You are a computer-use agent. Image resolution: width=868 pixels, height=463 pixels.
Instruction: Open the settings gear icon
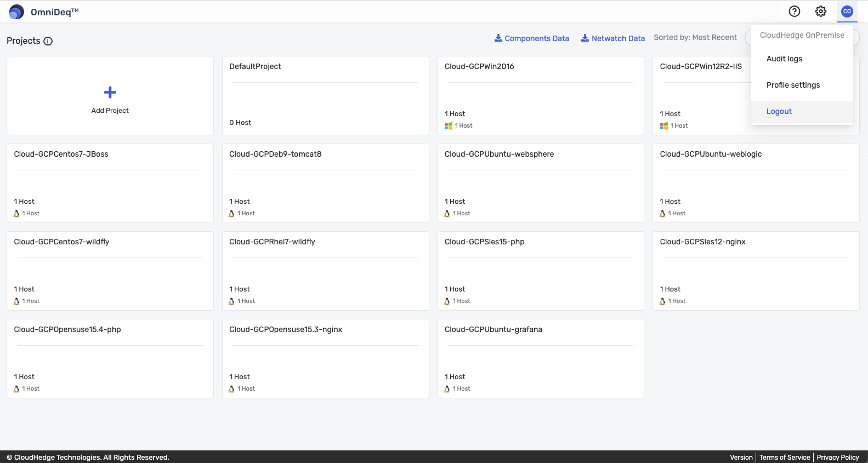tap(821, 12)
